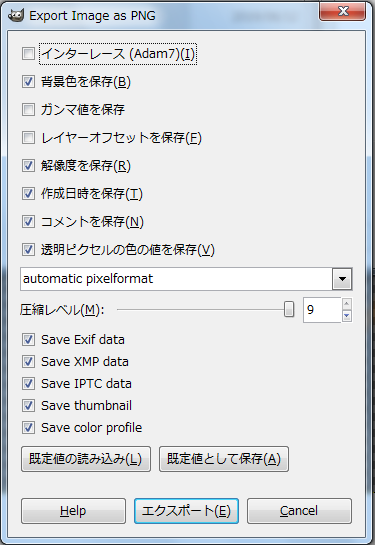This screenshot has width=375, height=546.
Task: Click the compression level value field showing 9
Action: (x=322, y=310)
